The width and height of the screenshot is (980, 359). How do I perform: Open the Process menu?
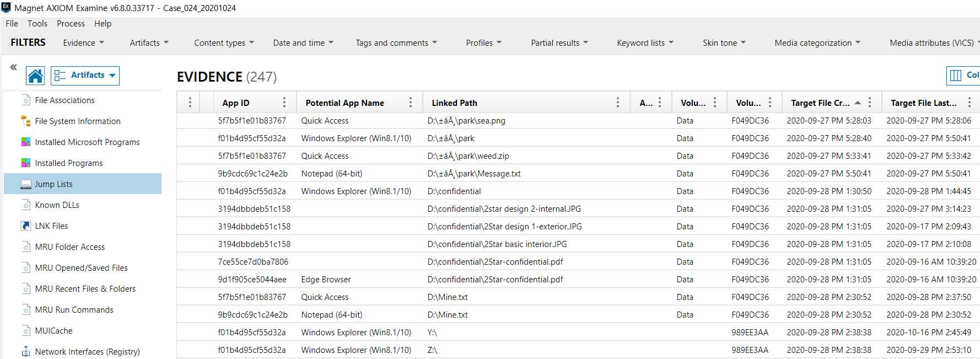point(71,23)
